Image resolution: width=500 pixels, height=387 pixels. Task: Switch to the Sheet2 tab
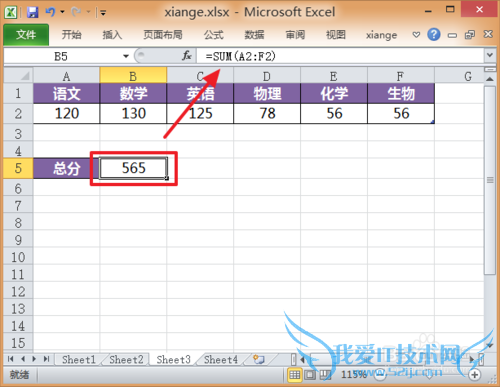coord(126,359)
